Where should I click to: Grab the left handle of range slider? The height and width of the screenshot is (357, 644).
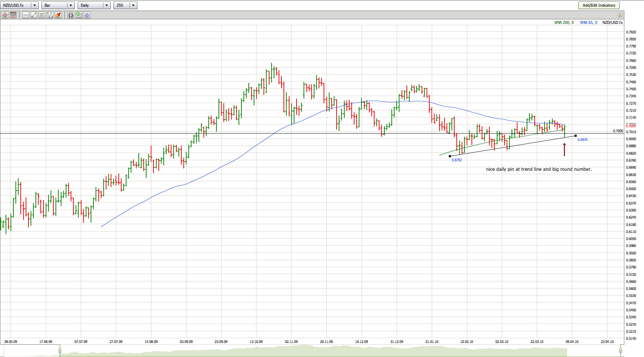click(x=60, y=350)
